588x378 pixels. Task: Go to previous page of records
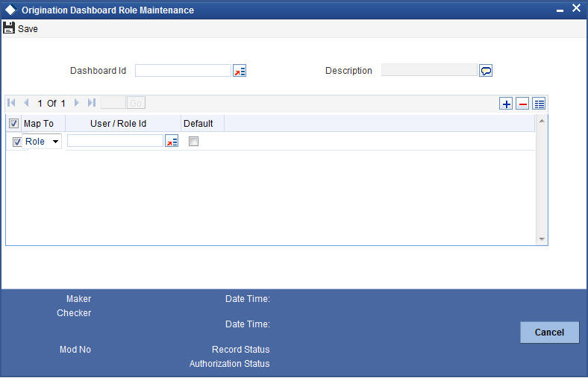coord(26,103)
